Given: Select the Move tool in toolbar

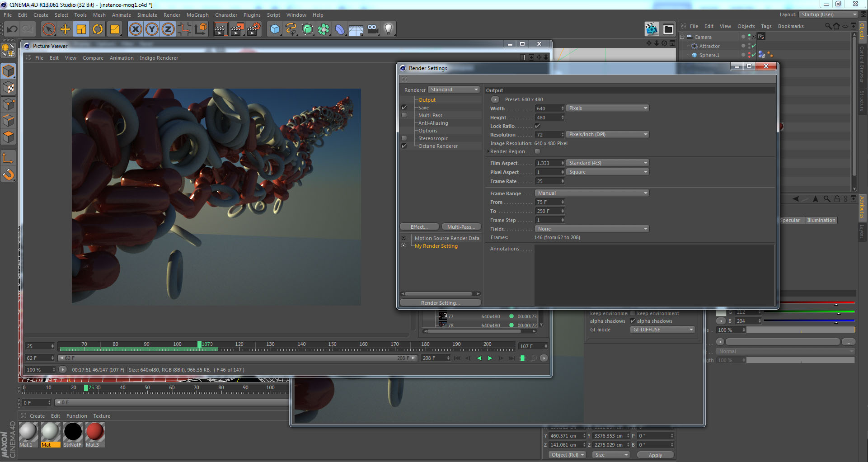Looking at the screenshot, I should tap(65, 29).
